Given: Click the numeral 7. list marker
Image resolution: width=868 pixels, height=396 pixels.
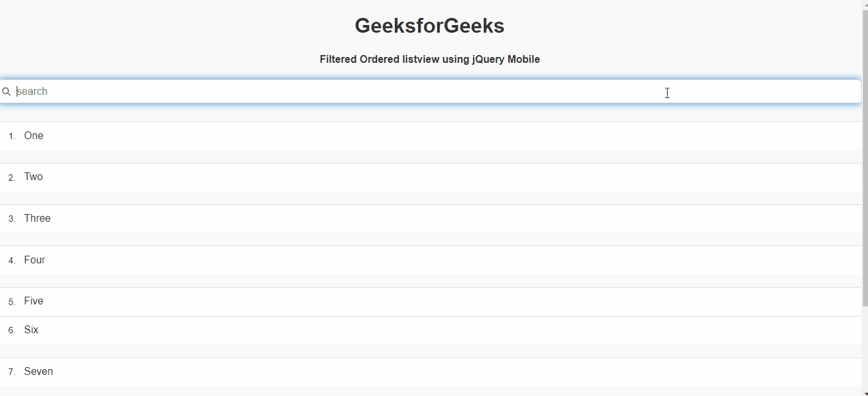Looking at the screenshot, I should point(12,372).
